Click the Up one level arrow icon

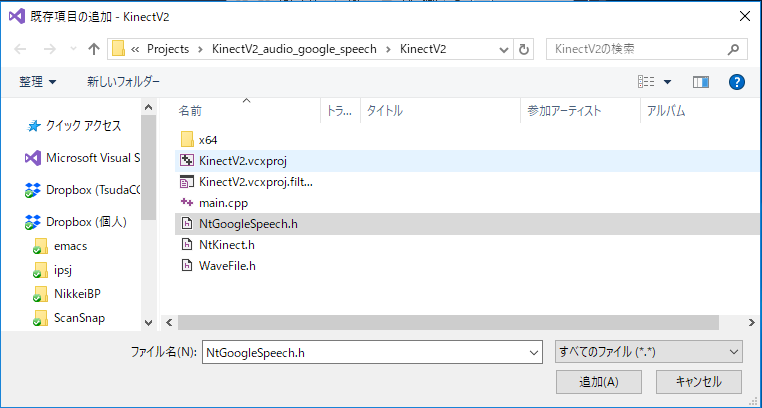click(93, 49)
